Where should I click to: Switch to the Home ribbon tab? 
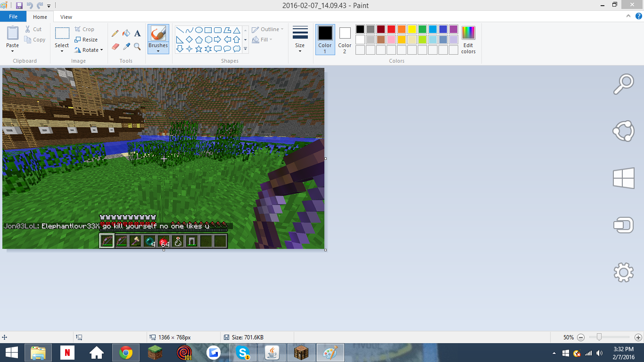(40, 17)
